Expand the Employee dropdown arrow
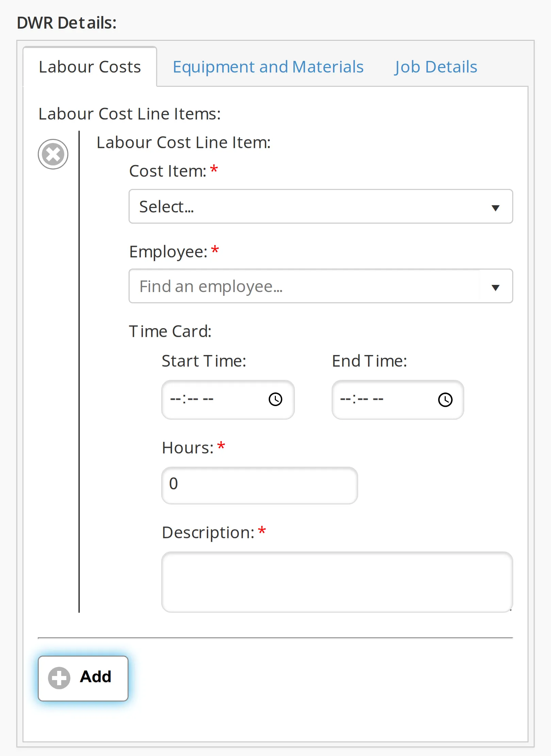 coord(496,288)
